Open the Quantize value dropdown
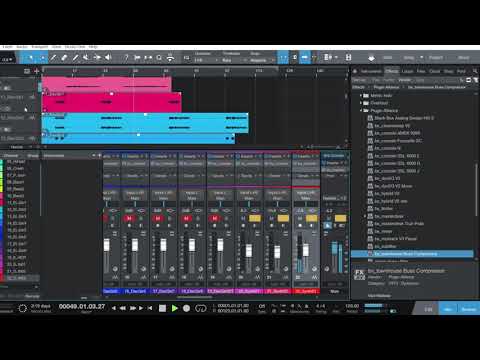This screenshot has width=480, height=360. coord(205,60)
